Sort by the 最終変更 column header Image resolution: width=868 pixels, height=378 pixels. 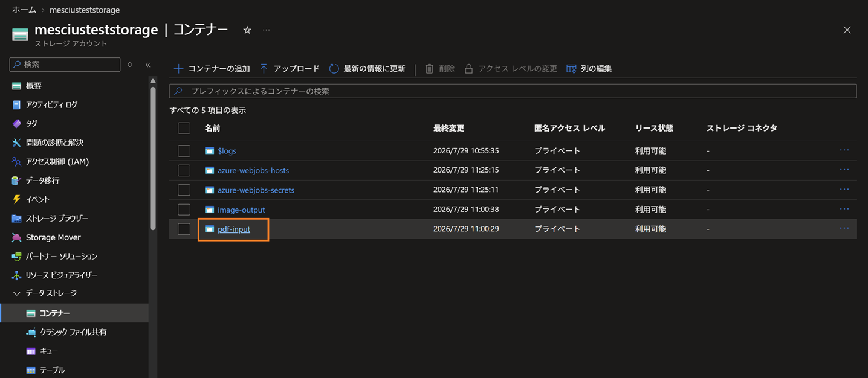449,128
